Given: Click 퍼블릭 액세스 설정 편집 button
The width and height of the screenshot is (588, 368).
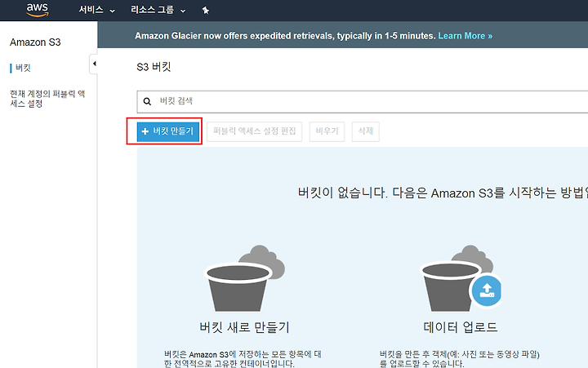Looking at the screenshot, I should coord(254,131).
